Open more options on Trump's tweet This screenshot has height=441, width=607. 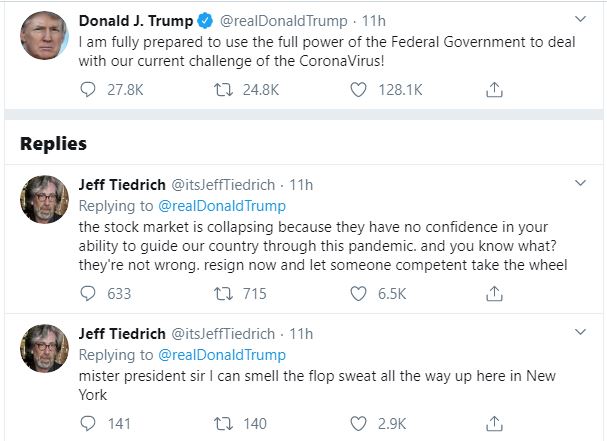pos(581,19)
